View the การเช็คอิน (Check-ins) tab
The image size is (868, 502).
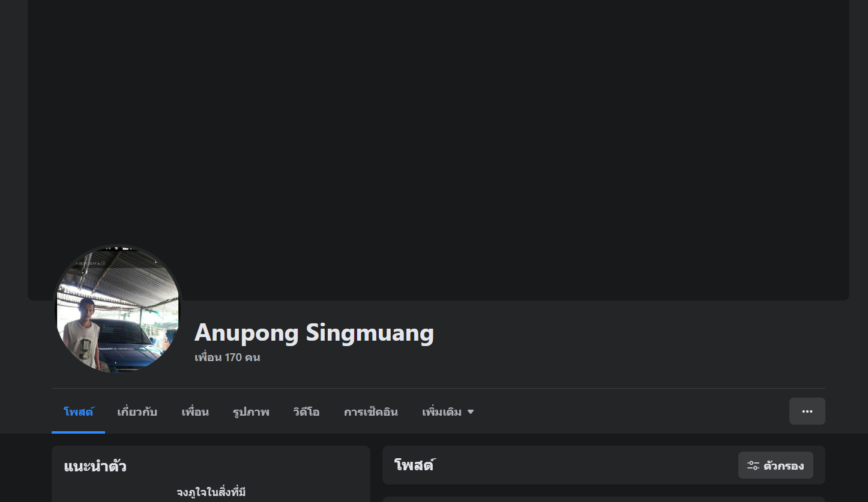pyautogui.click(x=370, y=412)
